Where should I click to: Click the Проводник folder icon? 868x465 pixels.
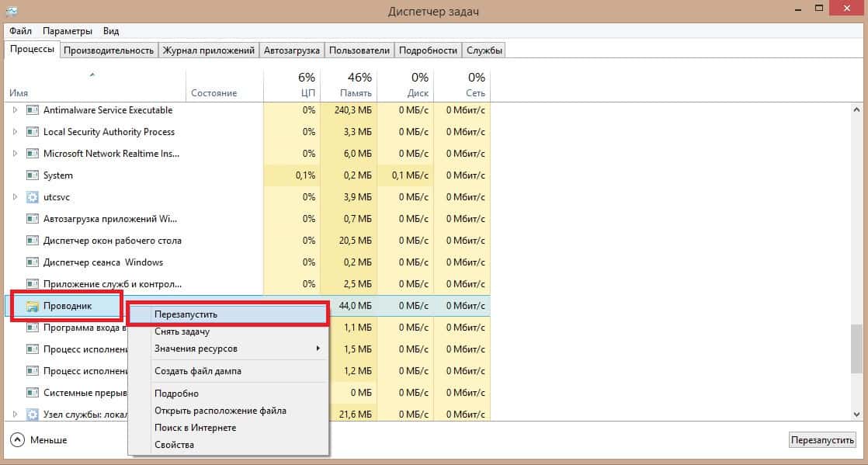click(33, 306)
